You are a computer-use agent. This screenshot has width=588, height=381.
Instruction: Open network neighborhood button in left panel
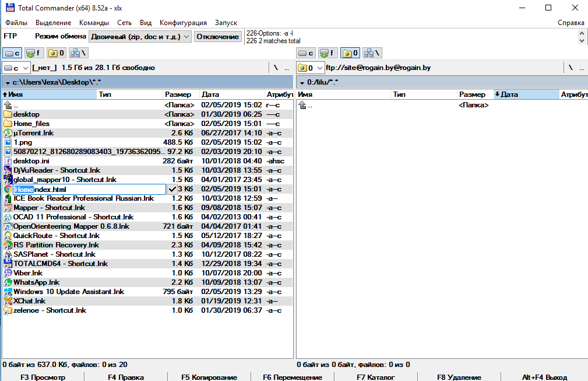pos(78,53)
